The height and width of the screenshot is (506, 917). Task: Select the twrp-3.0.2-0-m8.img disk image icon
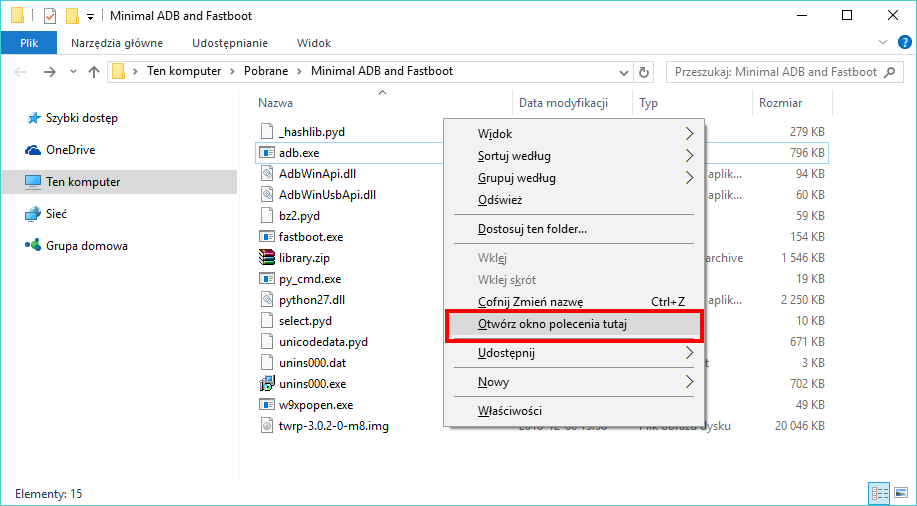pyautogui.click(x=267, y=426)
